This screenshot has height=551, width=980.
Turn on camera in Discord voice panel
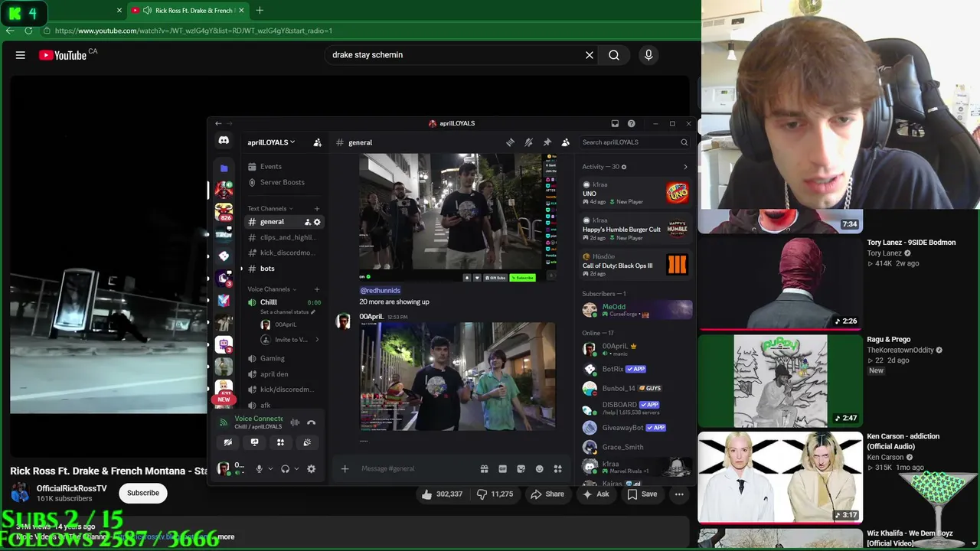point(227,442)
